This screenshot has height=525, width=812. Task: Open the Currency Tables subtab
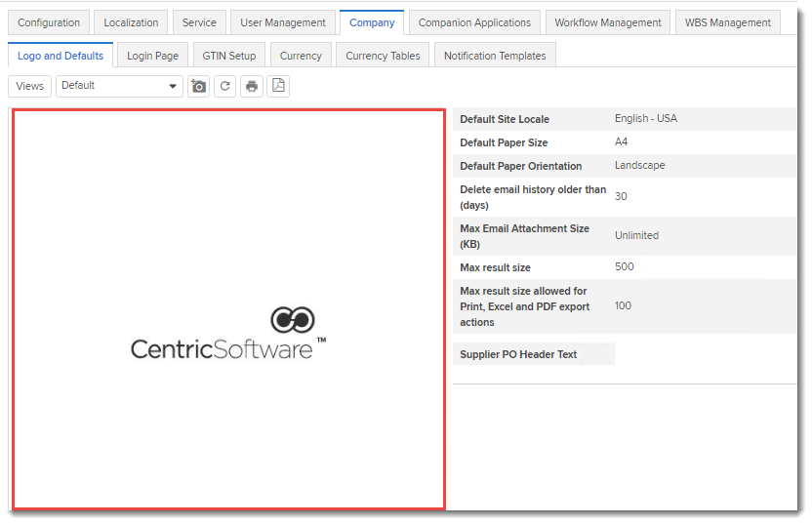[x=383, y=56]
